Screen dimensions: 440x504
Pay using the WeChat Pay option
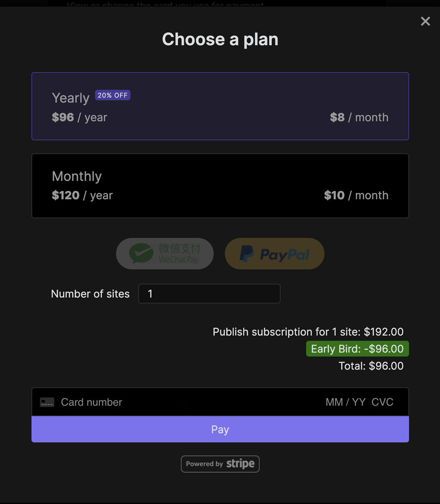pyautogui.click(x=165, y=253)
